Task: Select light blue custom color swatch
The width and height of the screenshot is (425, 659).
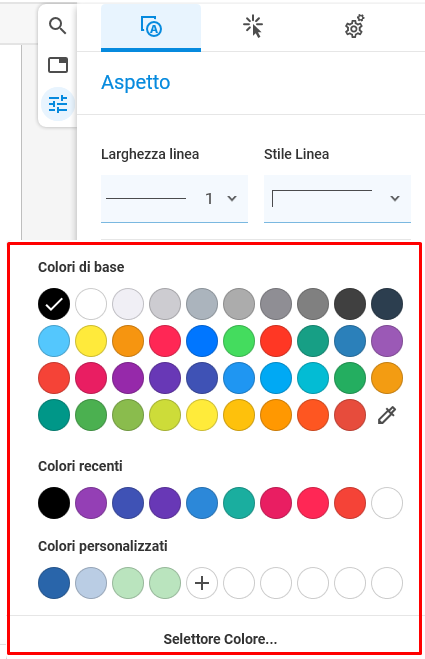Action: [91, 583]
